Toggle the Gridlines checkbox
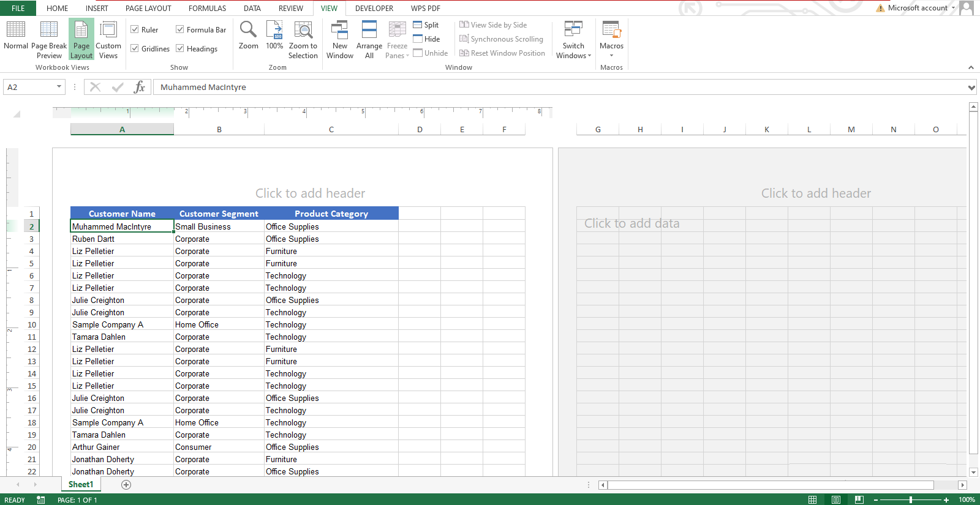This screenshot has width=980, height=505. tap(135, 48)
